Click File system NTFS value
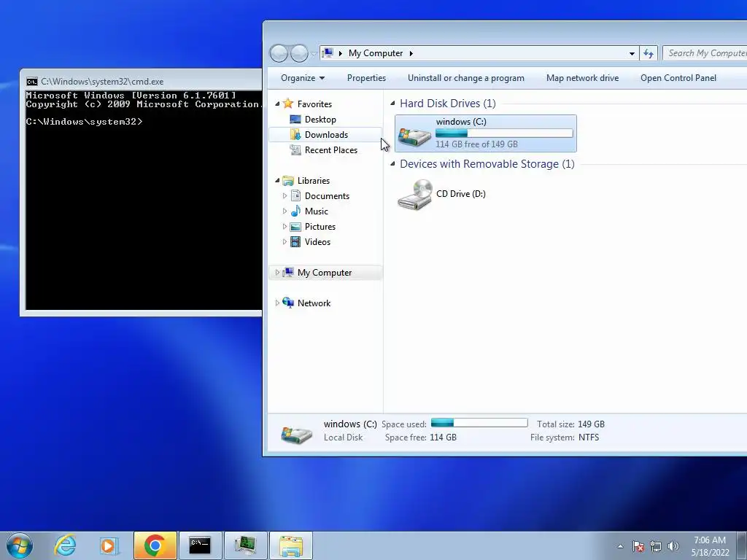Image resolution: width=747 pixels, height=560 pixels. (x=589, y=437)
